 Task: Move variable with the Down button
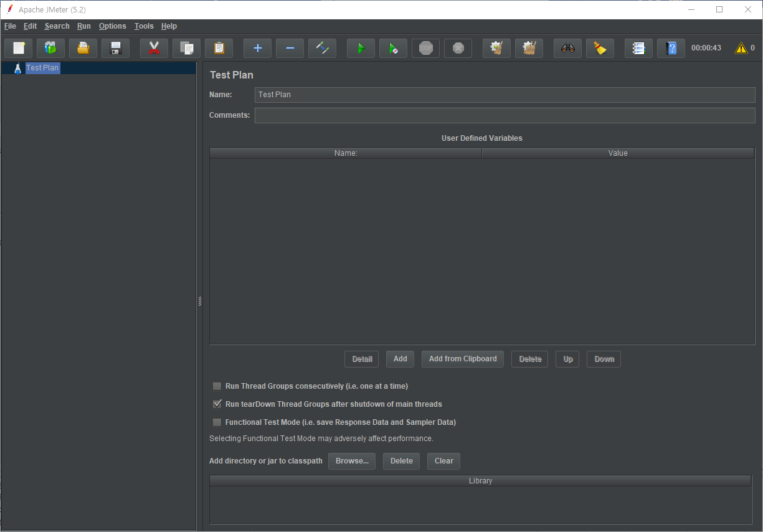click(604, 359)
